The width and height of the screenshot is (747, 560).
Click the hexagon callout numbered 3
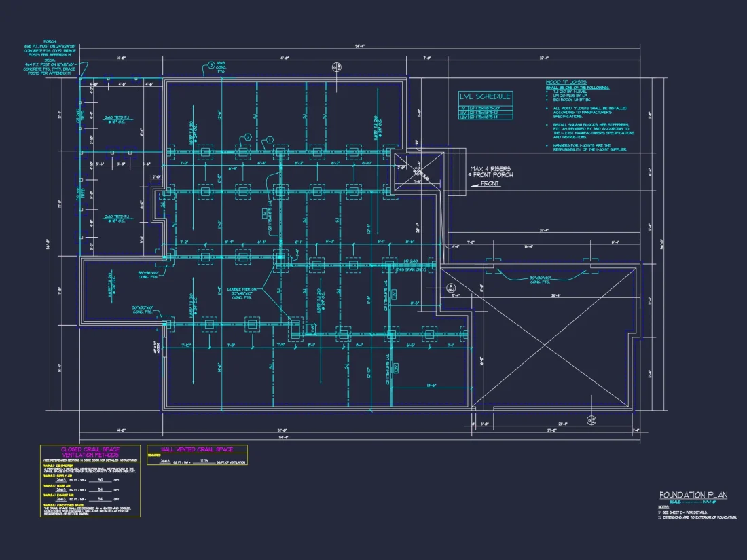click(211, 65)
